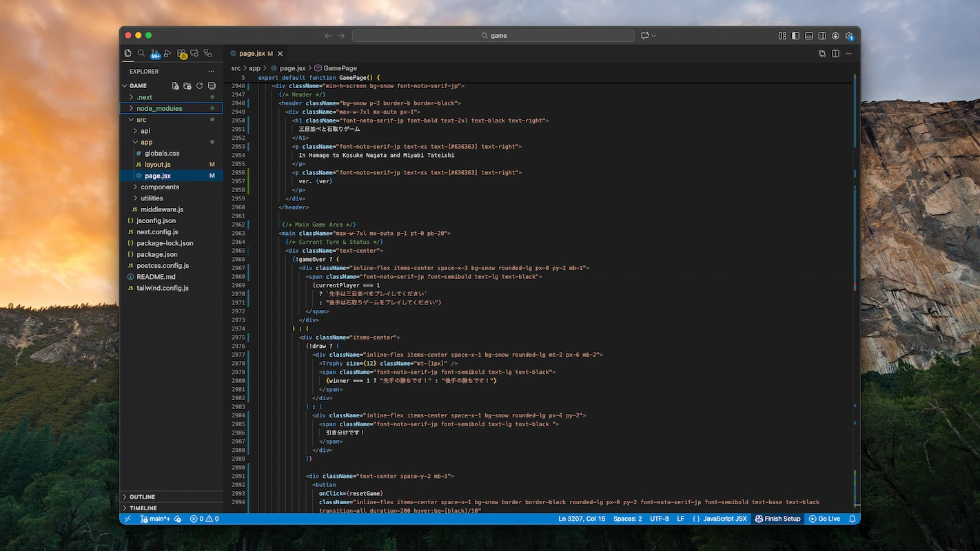The width and height of the screenshot is (980, 551).
Task: Expand the OUTLINE section
Action: tap(142, 497)
